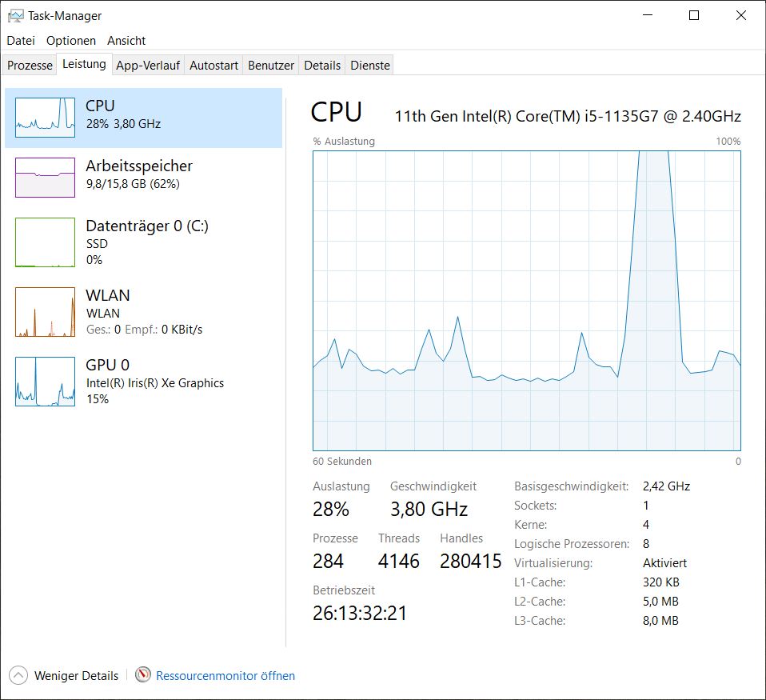Click the large CPU utilization graph
This screenshot has width=766, height=700.
(x=527, y=301)
